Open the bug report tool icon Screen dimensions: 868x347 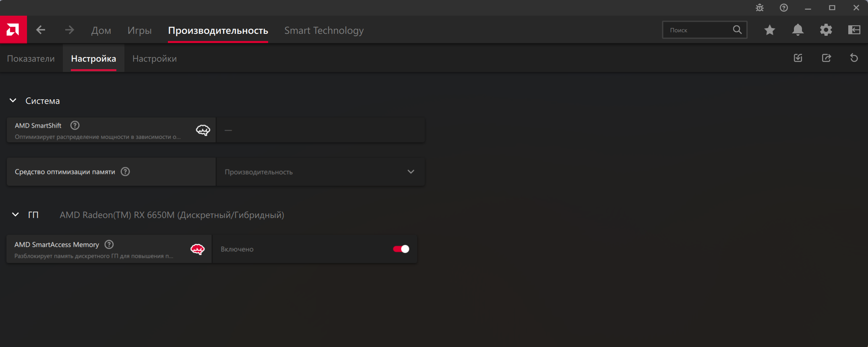pyautogui.click(x=759, y=8)
